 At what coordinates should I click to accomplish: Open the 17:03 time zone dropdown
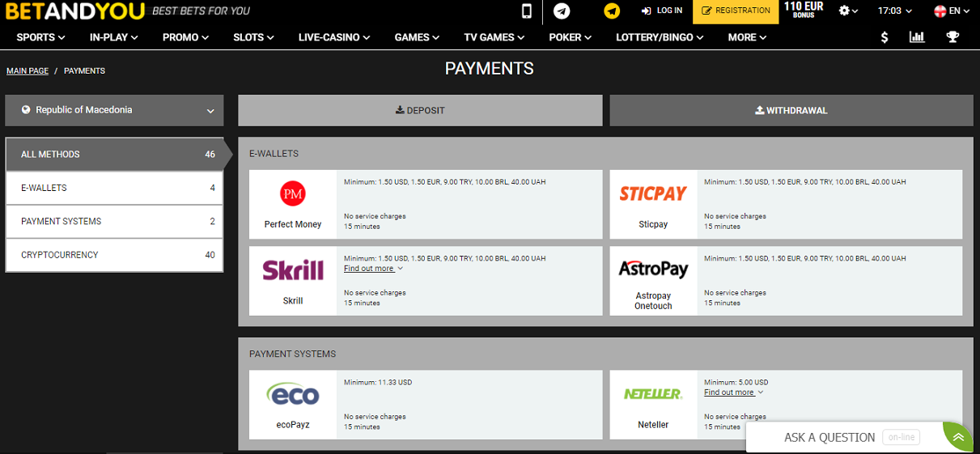895,11
